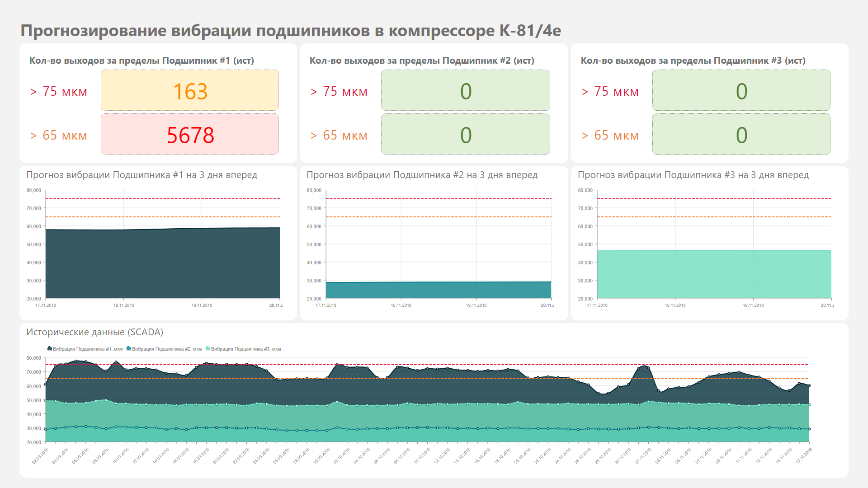Click Исторические данные (SCADA) panel title

tap(95, 332)
